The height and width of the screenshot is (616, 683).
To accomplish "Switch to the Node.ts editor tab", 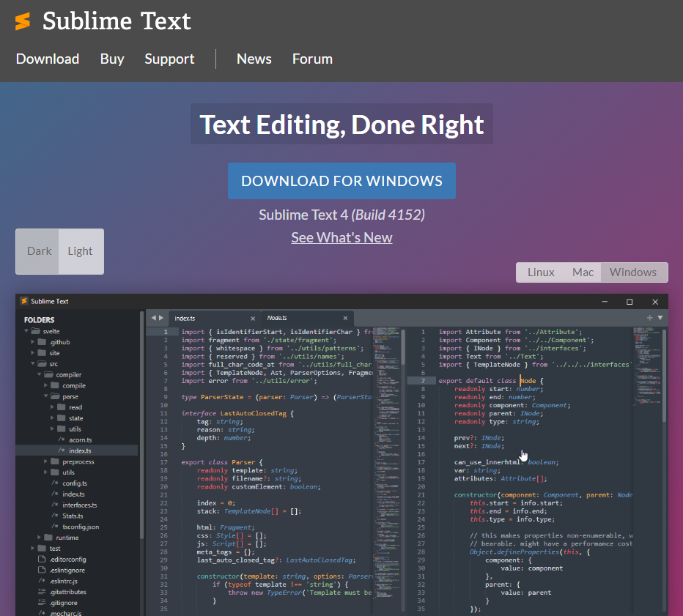I will 308,318.
